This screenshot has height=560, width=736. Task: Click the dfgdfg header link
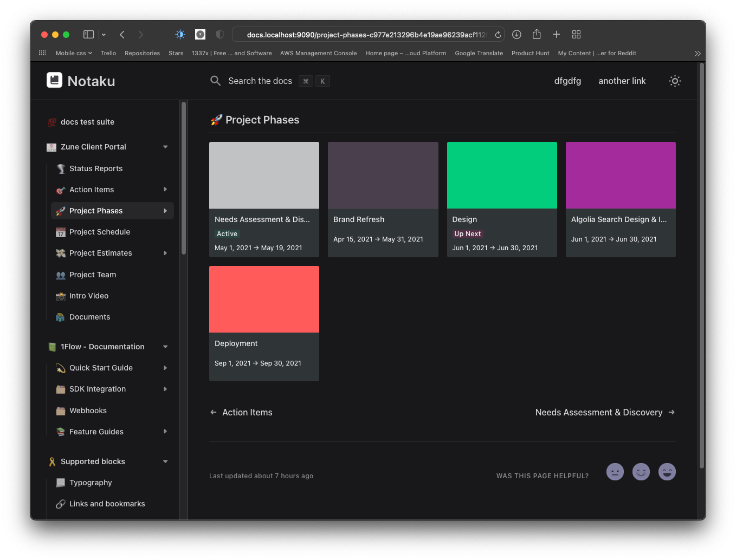pyautogui.click(x=567, y=81)
